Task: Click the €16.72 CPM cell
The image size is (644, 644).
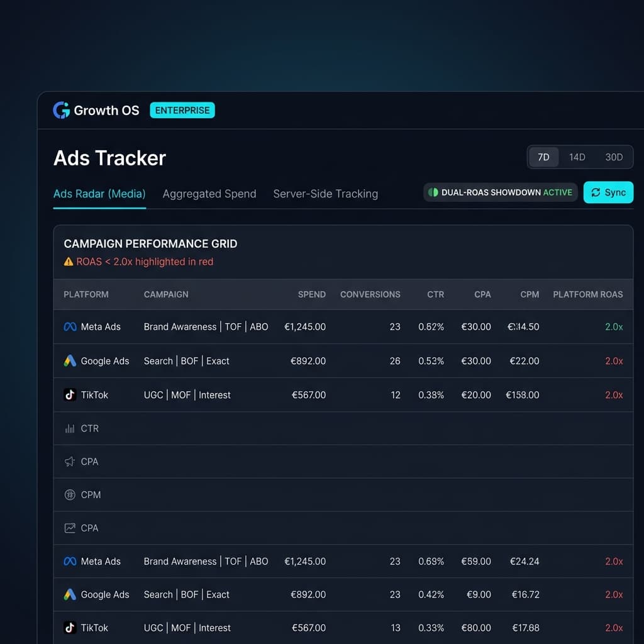Action: click(x=525, y=594)
